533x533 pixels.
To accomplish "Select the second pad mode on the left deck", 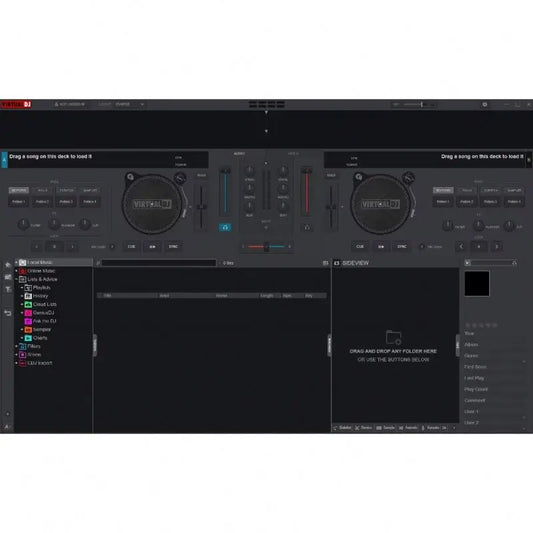I will pyautogui.click(x=42, y=190).
